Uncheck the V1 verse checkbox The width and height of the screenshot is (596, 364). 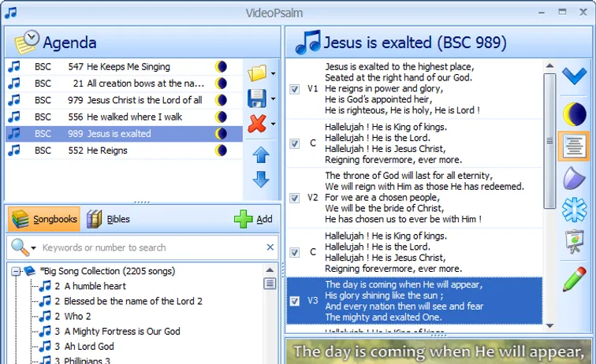[295, 89]
